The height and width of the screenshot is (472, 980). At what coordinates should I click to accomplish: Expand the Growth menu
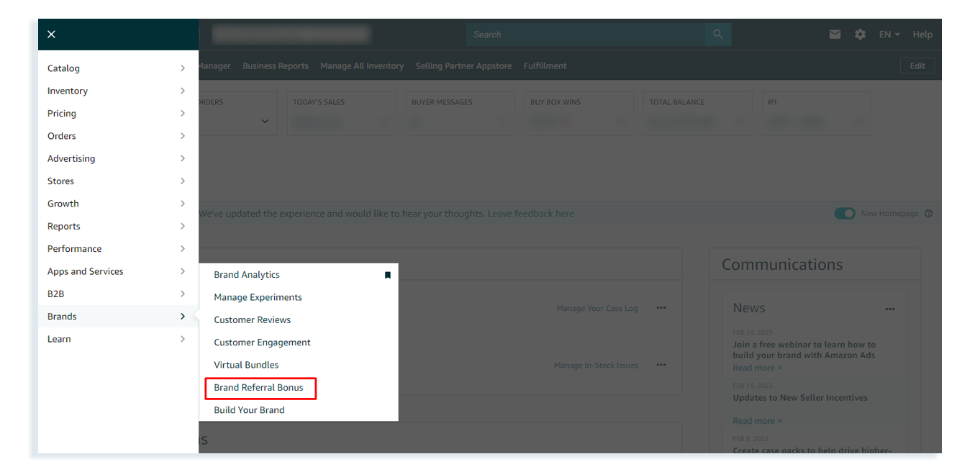click(x=118, y=204)
